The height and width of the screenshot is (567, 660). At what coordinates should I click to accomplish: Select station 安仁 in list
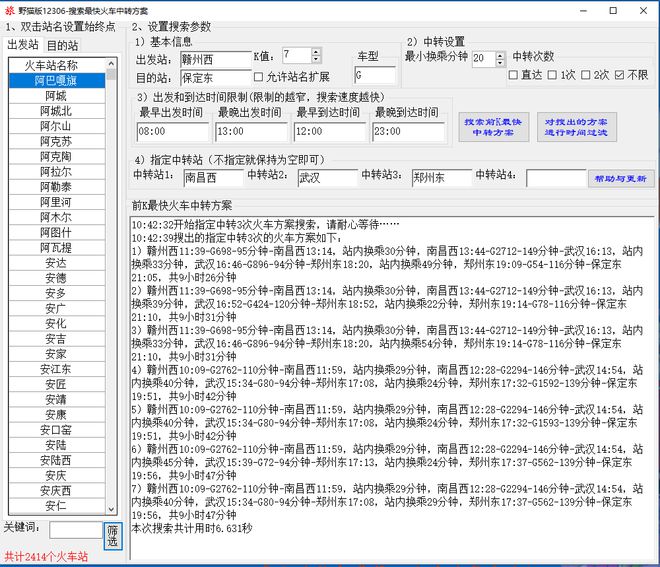[57, 506]
